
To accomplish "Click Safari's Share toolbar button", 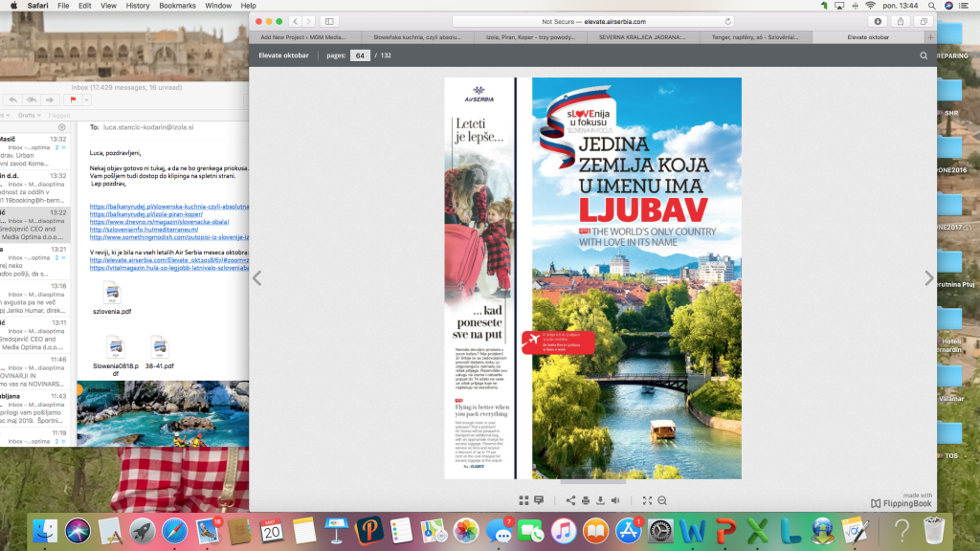I will (x=901, y=21).
